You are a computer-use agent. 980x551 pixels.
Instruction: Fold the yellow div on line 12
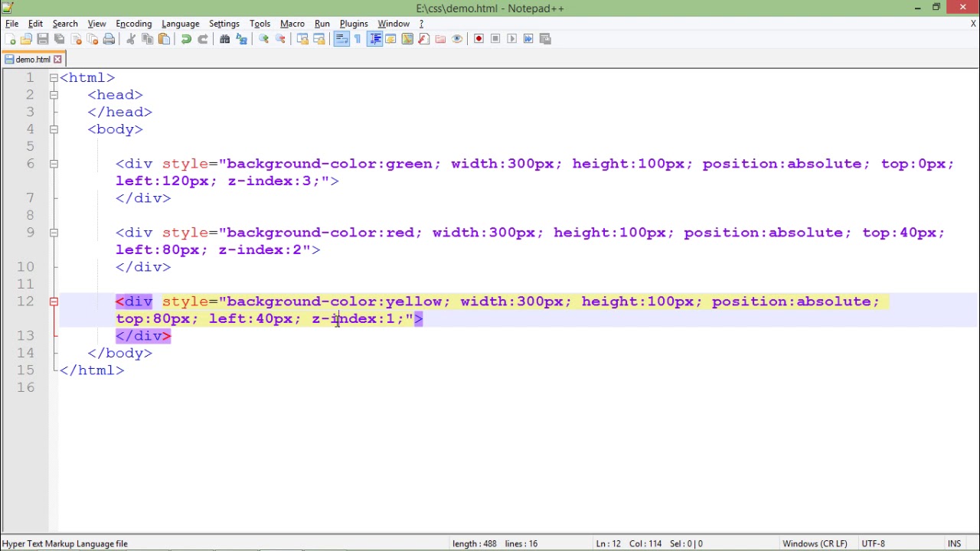click(54, 302)
